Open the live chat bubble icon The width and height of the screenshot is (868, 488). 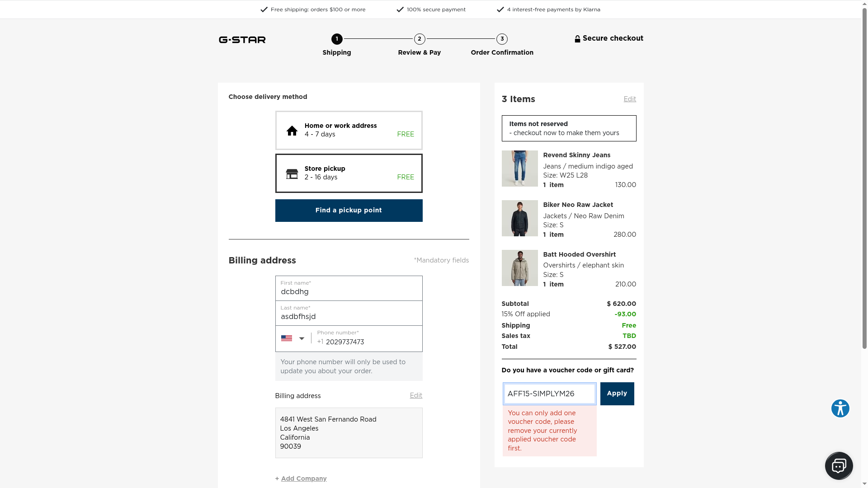coord(839,465)
